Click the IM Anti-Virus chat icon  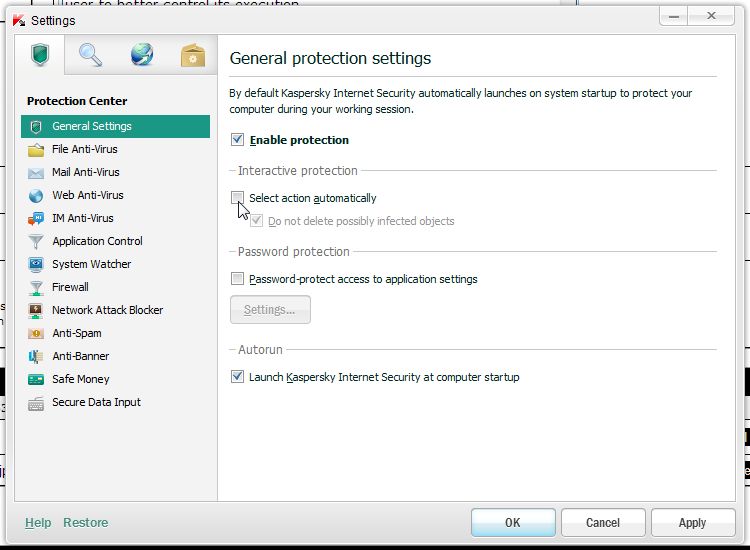[x=36, y=219]
